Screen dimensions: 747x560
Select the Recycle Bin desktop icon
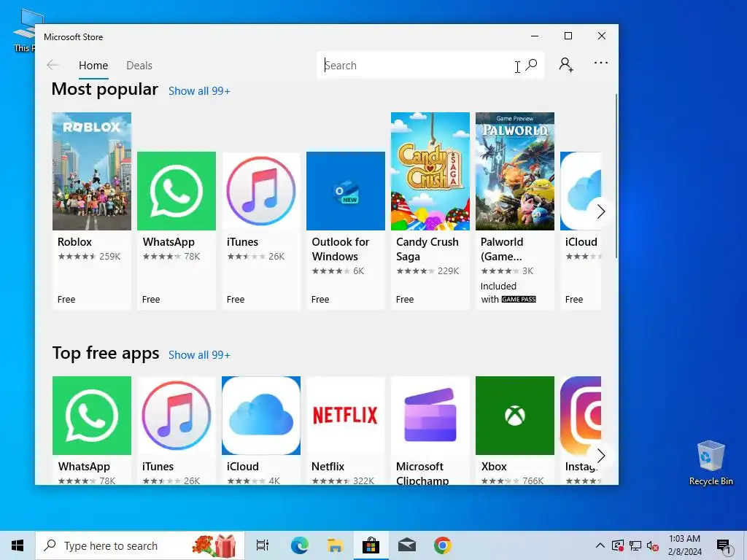[711, 462]
